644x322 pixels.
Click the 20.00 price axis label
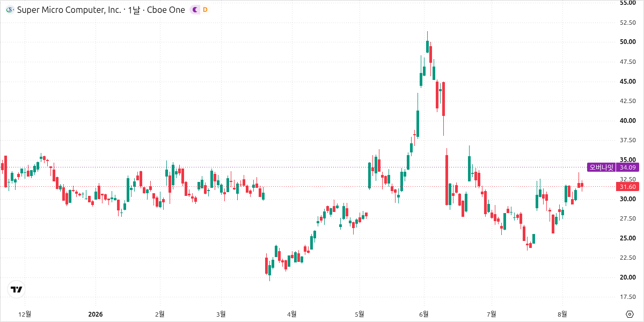(627, 277)
